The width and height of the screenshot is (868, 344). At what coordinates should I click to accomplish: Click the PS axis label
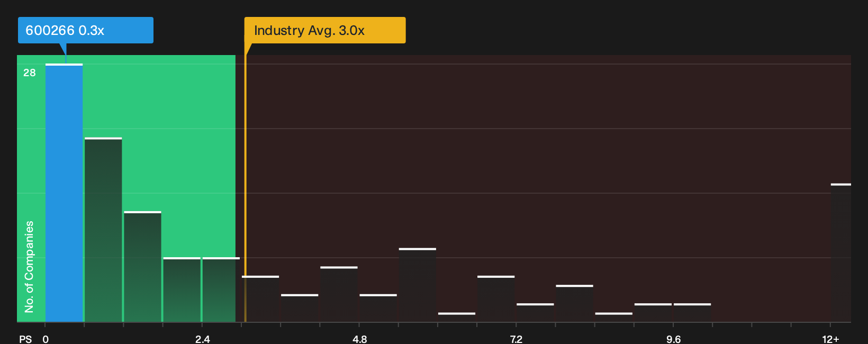[x=25, y=339]
